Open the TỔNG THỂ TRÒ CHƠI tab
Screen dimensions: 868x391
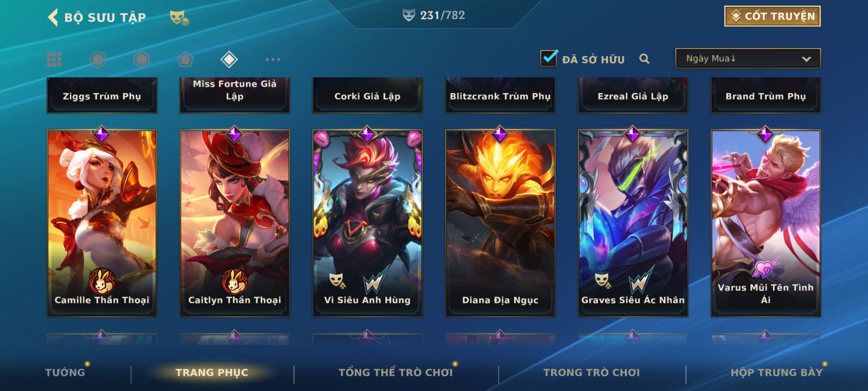coord(396,373)
